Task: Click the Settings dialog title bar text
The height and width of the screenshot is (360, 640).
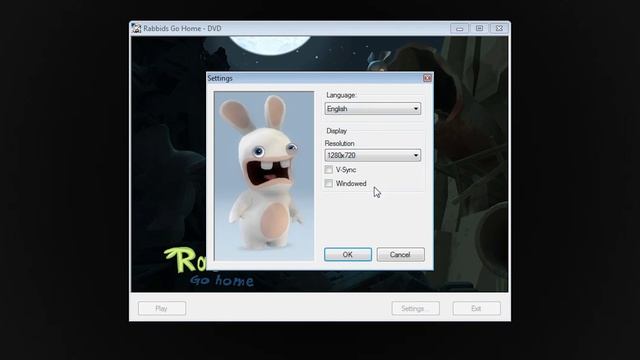Action: [220, 78]
